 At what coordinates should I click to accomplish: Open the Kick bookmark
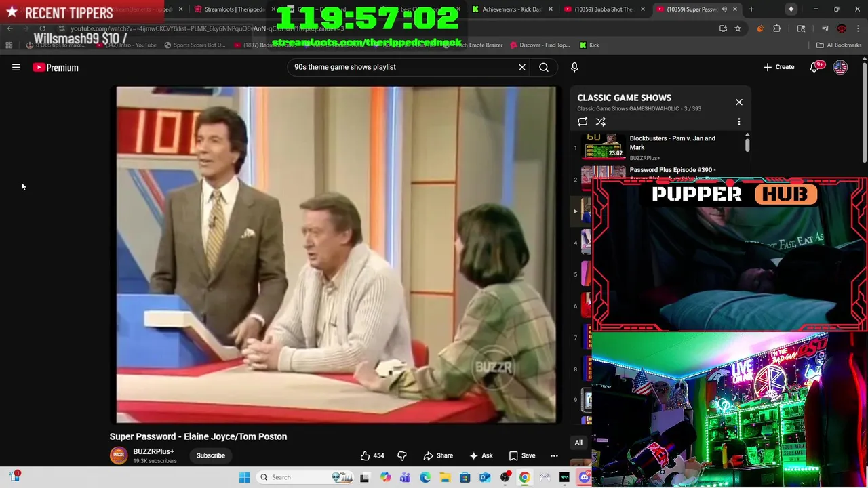click(589, 45)
